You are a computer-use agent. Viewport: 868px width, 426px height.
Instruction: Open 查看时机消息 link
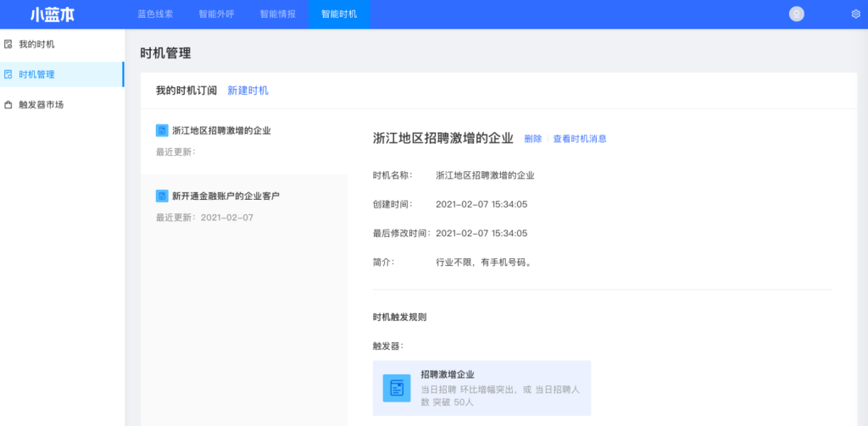[x=580, y=139]
